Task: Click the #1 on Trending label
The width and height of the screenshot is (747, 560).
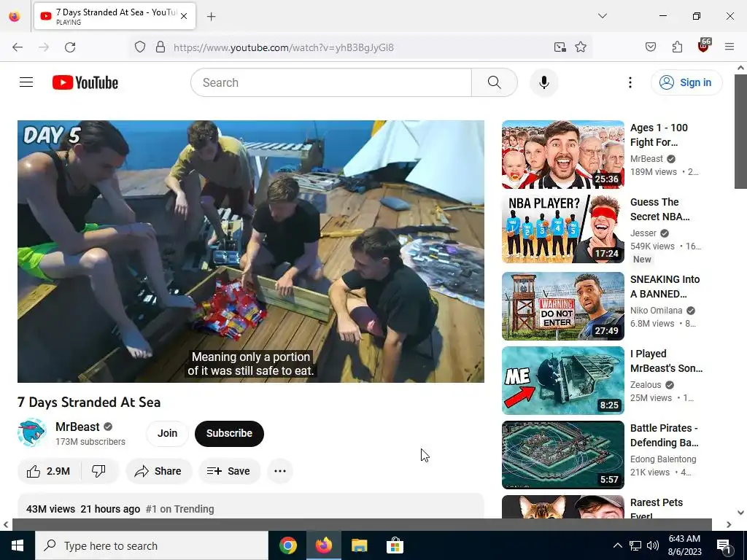Action: pyautogui.click(x=179, y=509)
